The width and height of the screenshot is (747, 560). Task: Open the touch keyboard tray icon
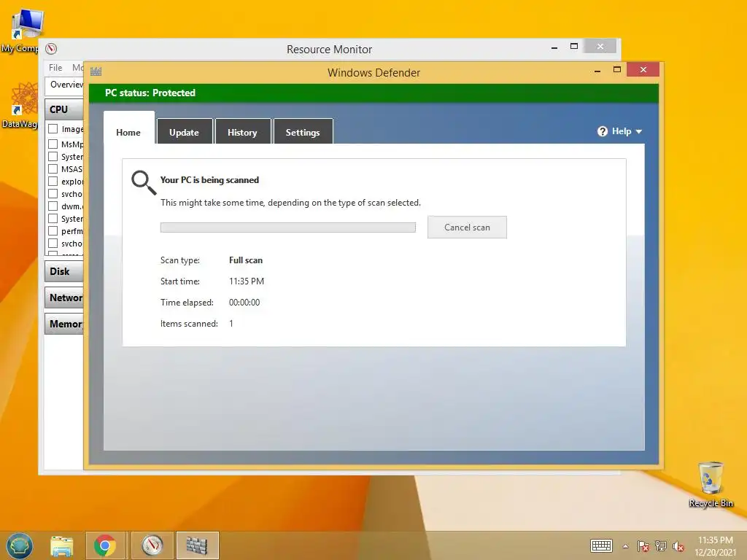(601, 545)
